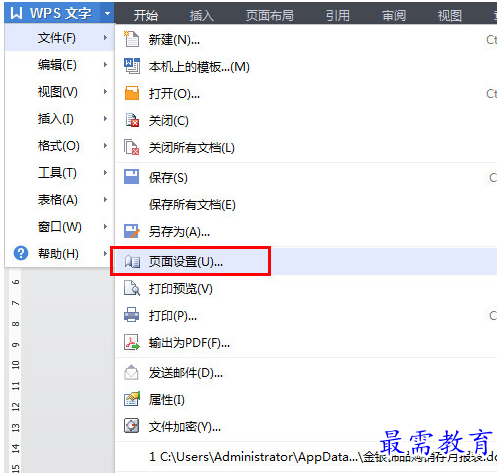This screenshot has height=474, width=501.
Task: Click the New document icon
Action: pyautogui.click(x=131, y=39)
